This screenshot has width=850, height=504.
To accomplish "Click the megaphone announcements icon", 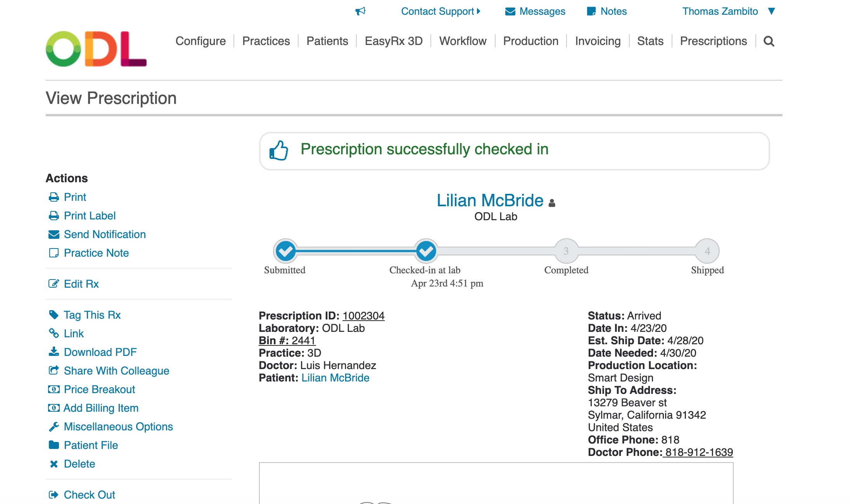I will tap(360, 11).
